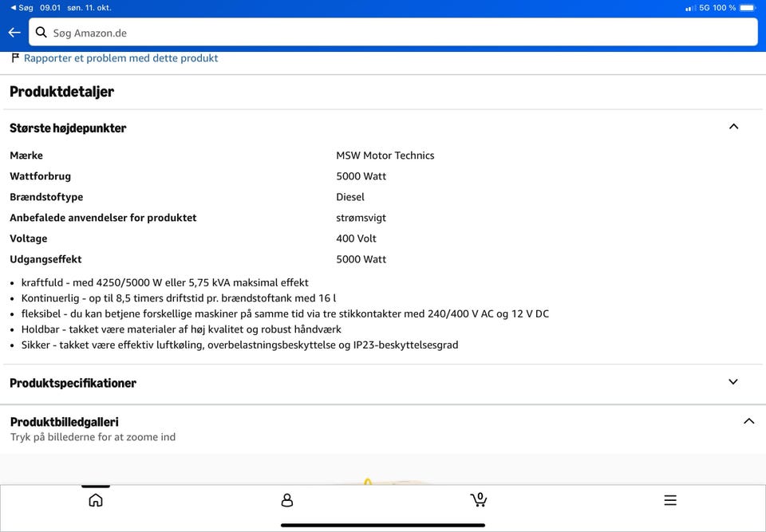This screenshot has width=766, height=532.
Task: Open the shopping cart icon
Action: (x=478, y=499)
